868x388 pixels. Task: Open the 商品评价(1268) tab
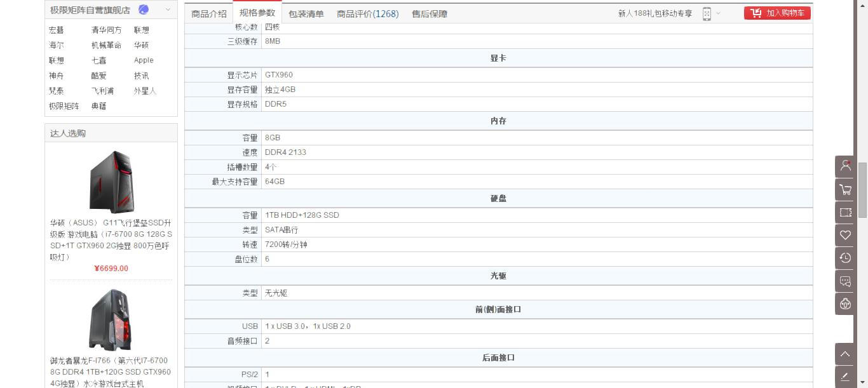(x=368, y=13)
